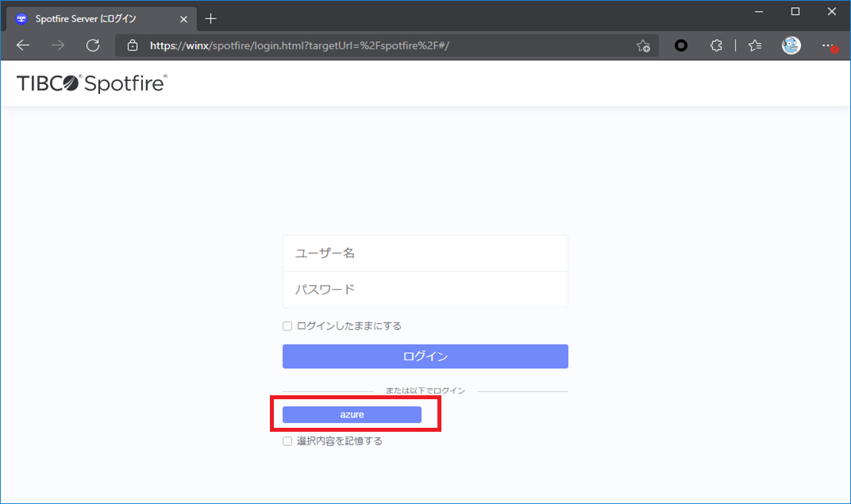
Task: Open the user profile avatar
Action: (791, 45)
